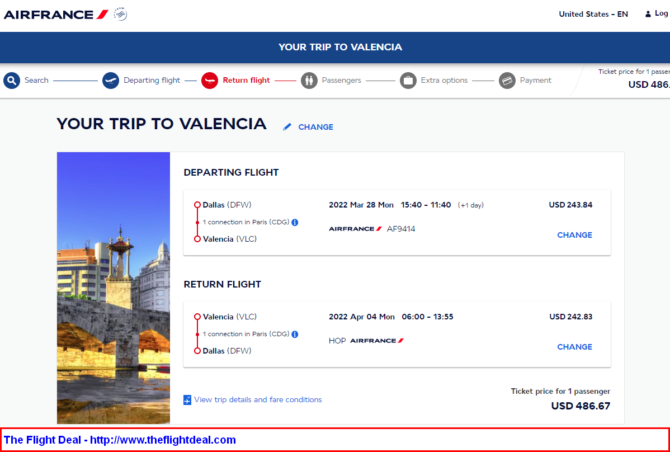Change the departing flight selection
Image resolution: width=670 pixels, height=452 pixels.
pos(575,235)
